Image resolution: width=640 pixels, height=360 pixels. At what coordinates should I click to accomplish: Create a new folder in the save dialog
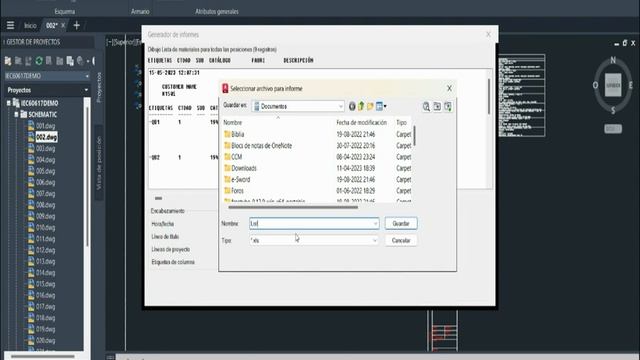[x=370, y=107]
